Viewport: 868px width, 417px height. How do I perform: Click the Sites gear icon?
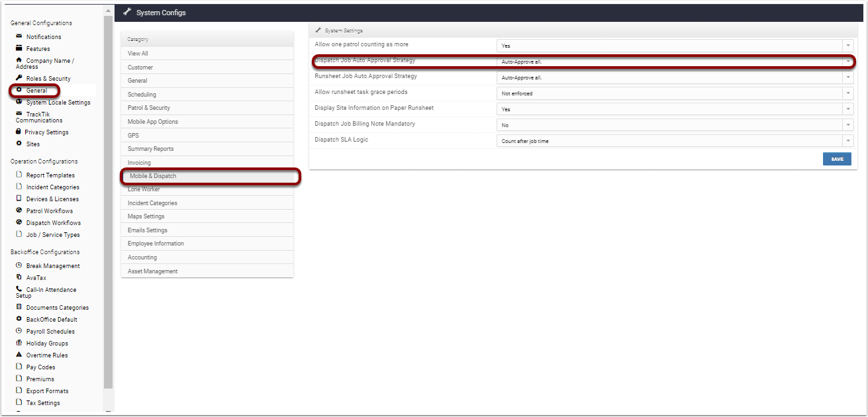[x=17, y=144]
